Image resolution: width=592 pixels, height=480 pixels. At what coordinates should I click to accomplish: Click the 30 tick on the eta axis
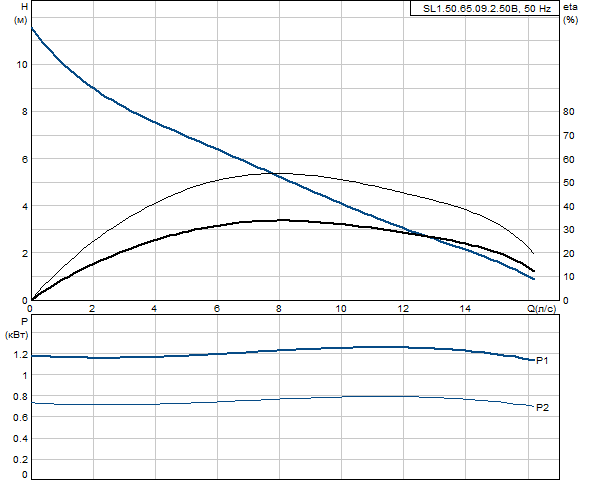[568, 230]
